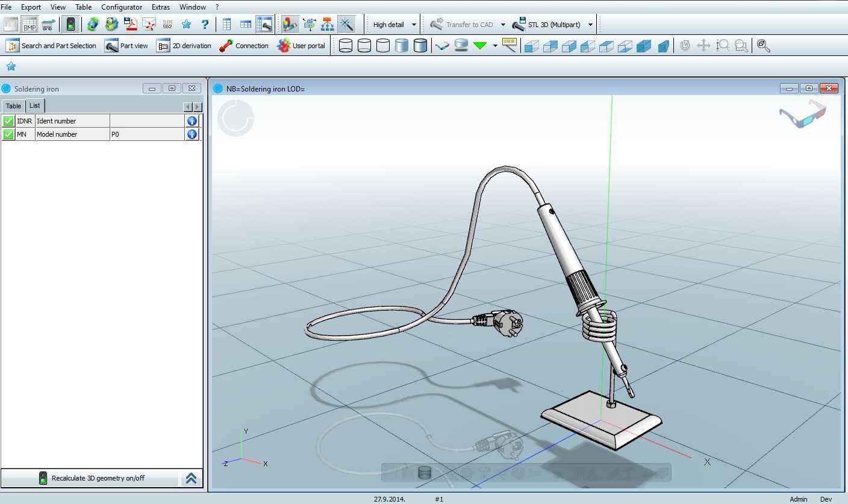Switch to the Table tab

point(13,106)
